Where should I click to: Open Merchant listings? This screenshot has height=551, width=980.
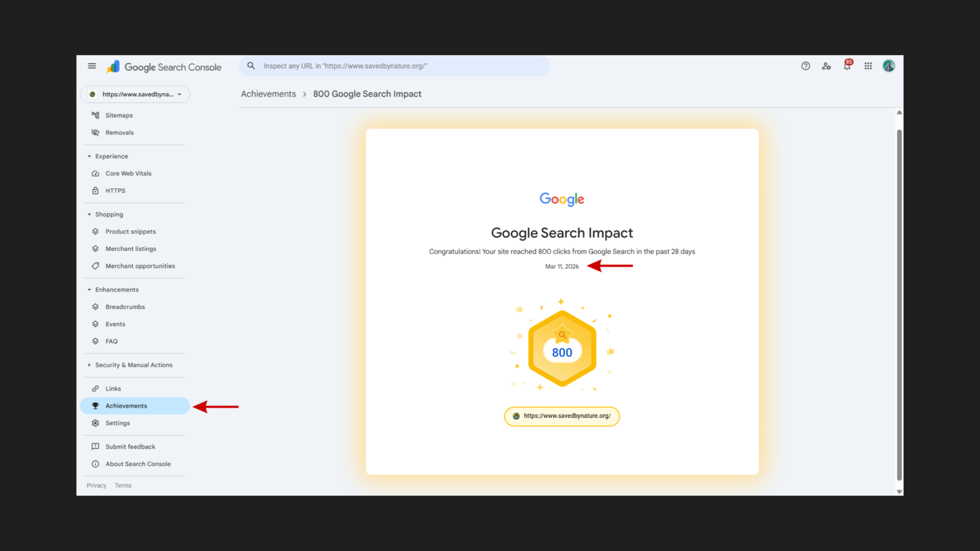pyautogui.click(x=131, y=249)
